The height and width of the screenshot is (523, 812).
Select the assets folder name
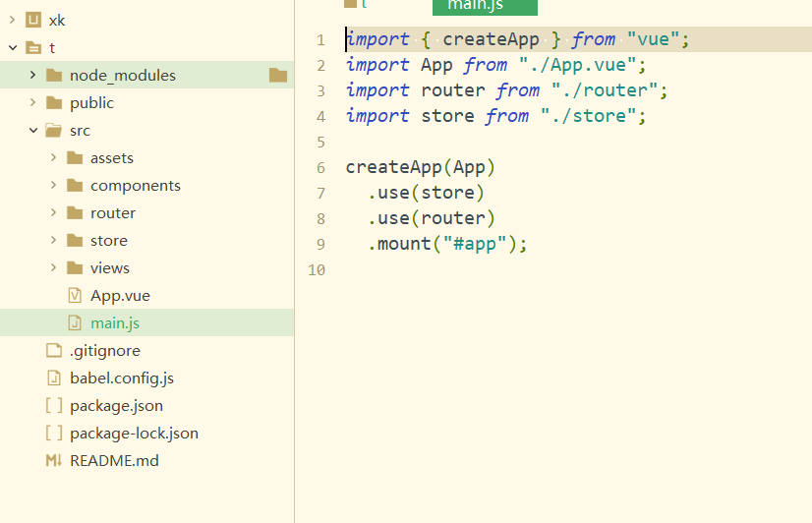[112, 158]
